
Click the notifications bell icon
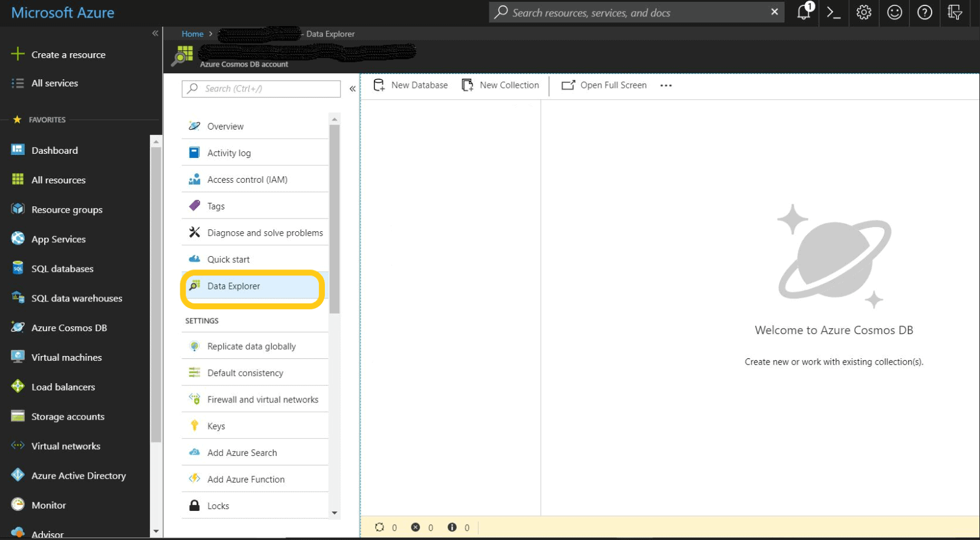pos(804,12)
